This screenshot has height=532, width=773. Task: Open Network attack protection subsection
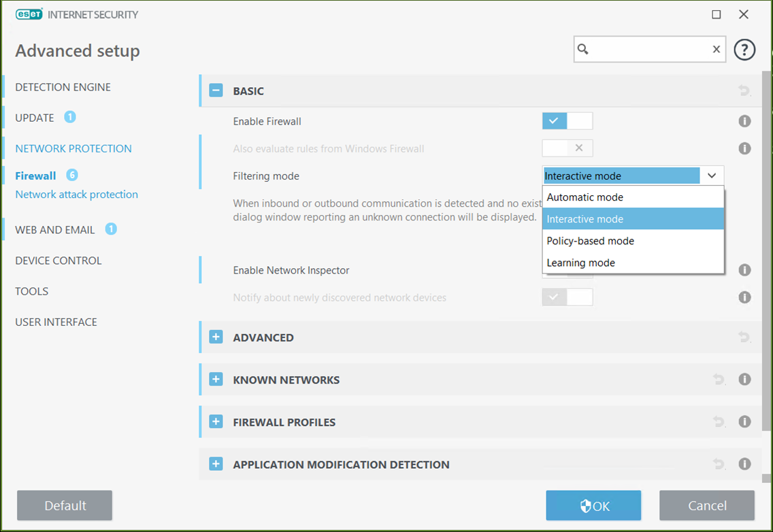pyautogui.click(x=76, y=195)
